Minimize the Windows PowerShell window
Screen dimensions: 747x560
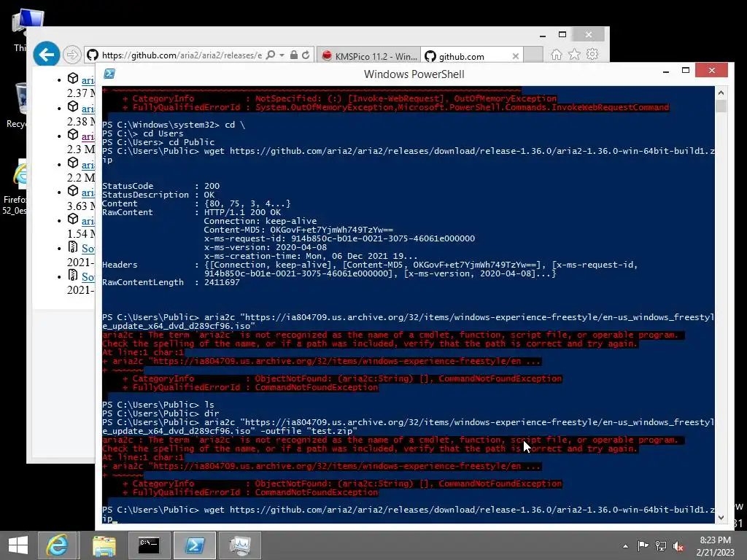click(x=666, y=71)
